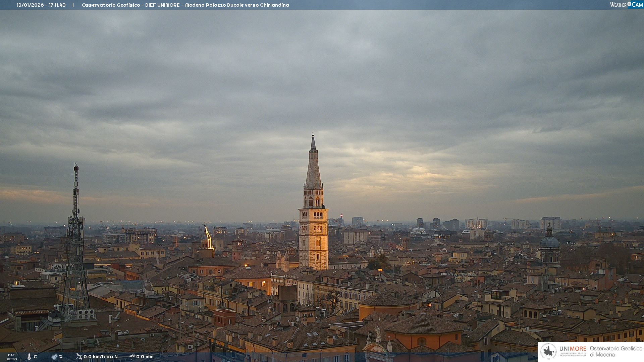Click the WeatherCam lens eye icon
This screenshot has width=644, height=362.
pos(629,4)
